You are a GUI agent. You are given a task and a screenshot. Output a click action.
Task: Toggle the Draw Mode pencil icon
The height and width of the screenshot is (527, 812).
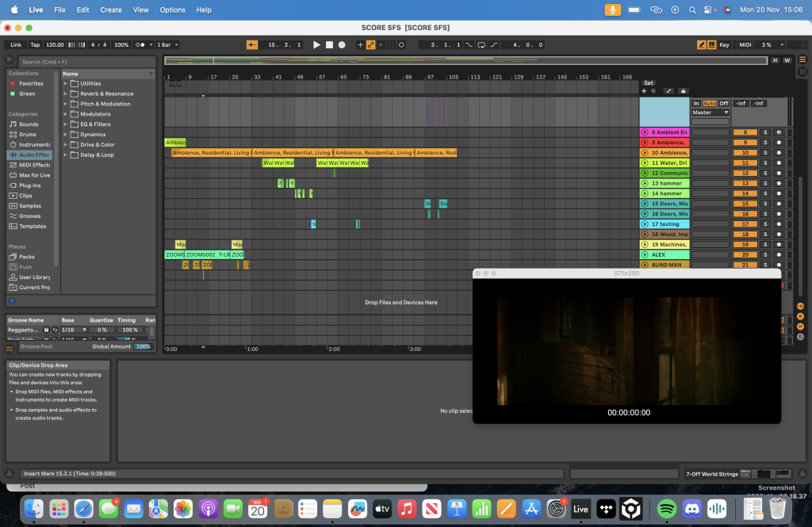coord(702,45)
